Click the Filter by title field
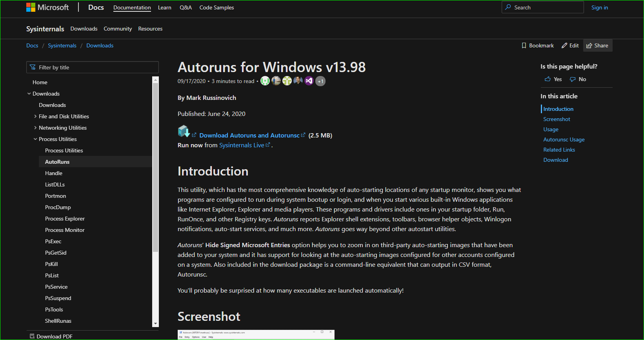The image size is (644, 340). point(93,67)
